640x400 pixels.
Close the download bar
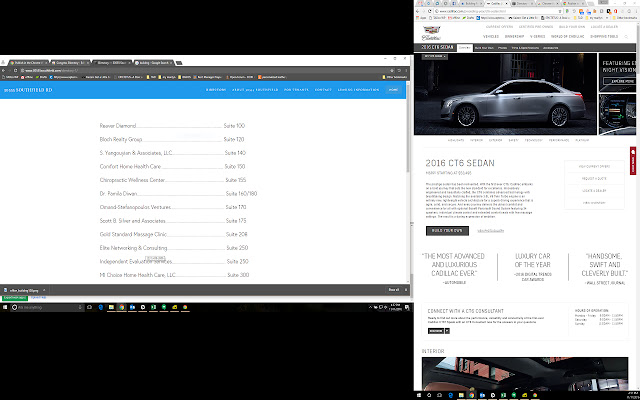point(406,290)
